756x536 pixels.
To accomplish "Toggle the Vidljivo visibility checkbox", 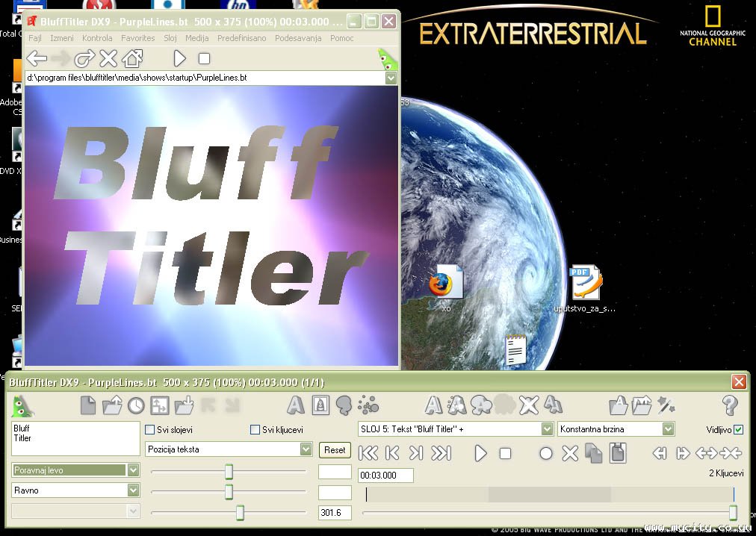I will 738,430.
